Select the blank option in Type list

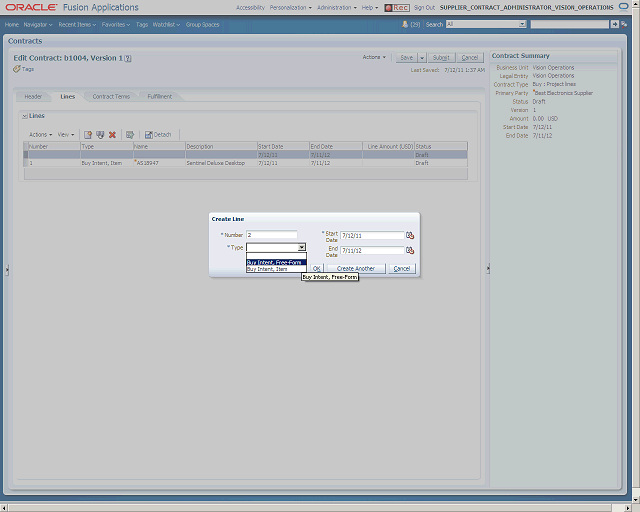click(276, 256)
